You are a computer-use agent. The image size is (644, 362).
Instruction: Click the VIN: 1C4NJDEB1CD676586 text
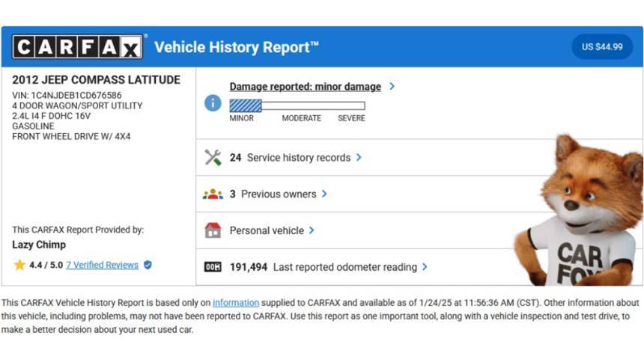click(x=67, y=95)
